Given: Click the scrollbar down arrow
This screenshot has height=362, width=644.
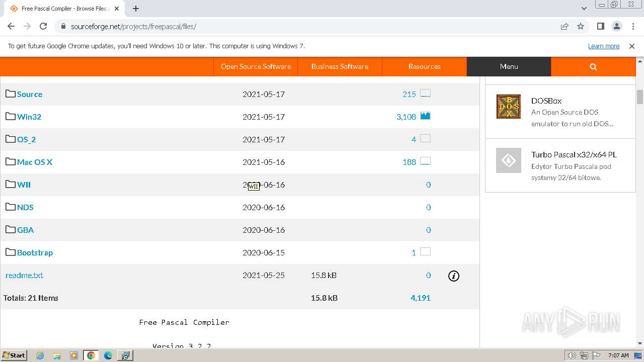Looking at the screenshot, I should tap(640, 343).
